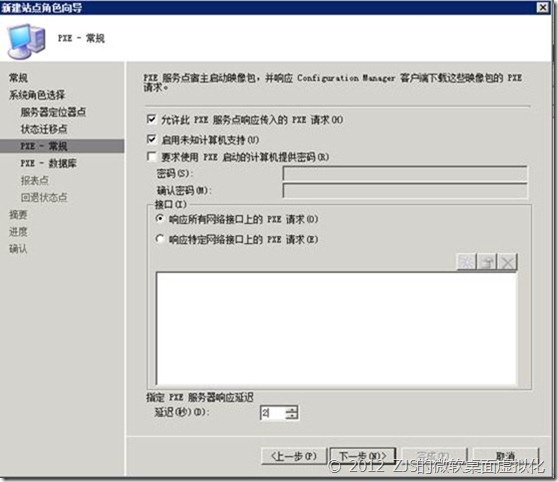The height and width of the screenshot is (482, 558).
Task: Select 摘要 step in sidebar
Action: click(x=18, y=214)
